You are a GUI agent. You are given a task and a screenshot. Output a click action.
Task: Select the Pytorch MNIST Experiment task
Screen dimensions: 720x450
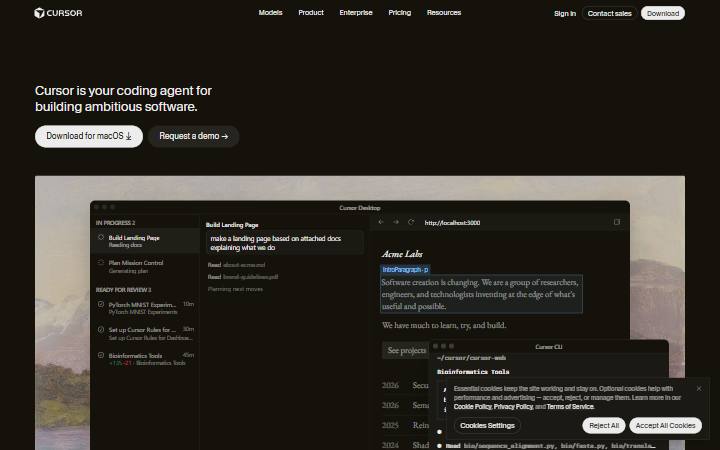coord(145,308)
